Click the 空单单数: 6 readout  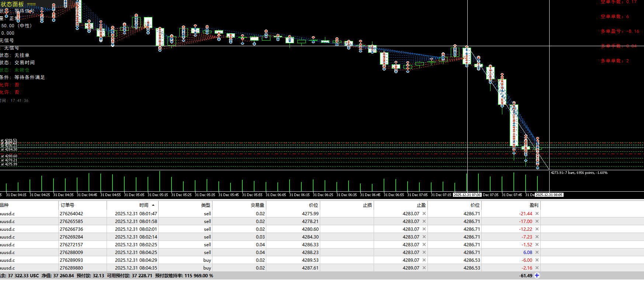click(615, 17)
